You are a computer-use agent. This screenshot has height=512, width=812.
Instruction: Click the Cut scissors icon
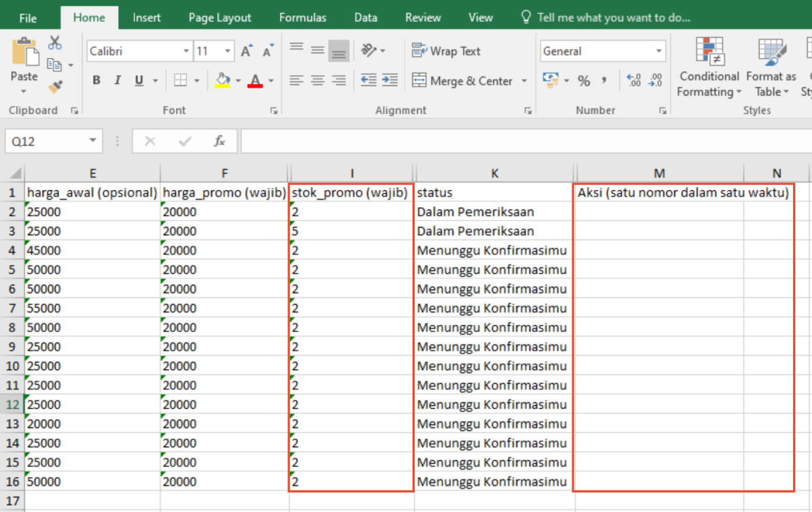click(x=55, y=43)
